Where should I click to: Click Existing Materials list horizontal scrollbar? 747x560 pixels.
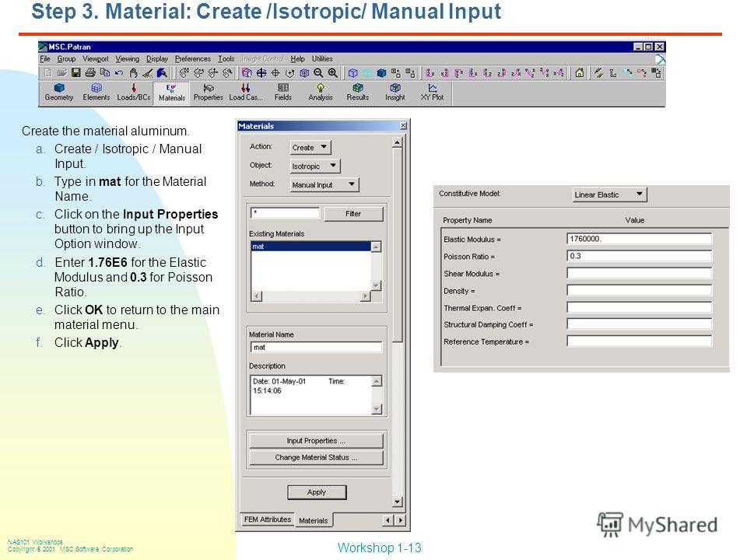(x=310, y=296)
